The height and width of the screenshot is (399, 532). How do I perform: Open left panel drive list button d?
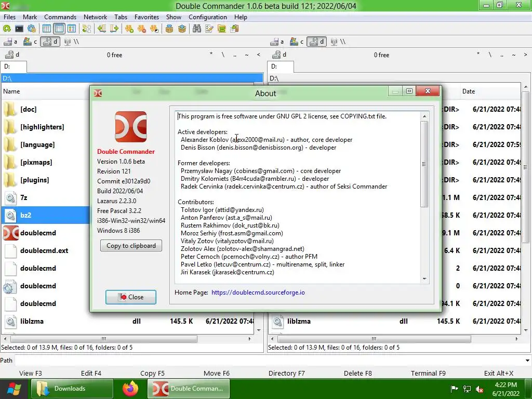[x=12, y=55]
